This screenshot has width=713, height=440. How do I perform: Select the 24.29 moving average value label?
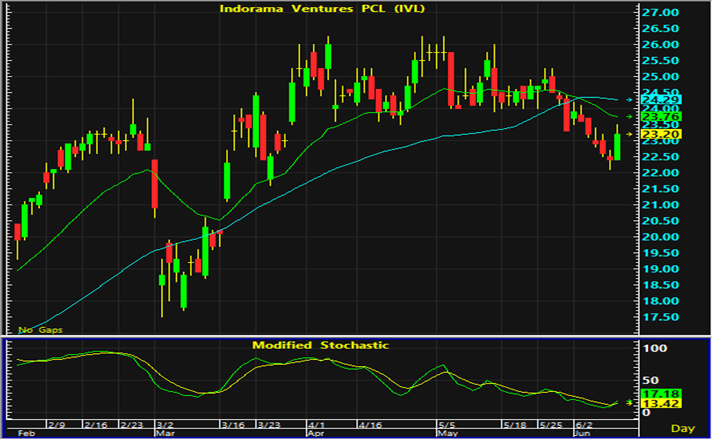pos(661,100)
